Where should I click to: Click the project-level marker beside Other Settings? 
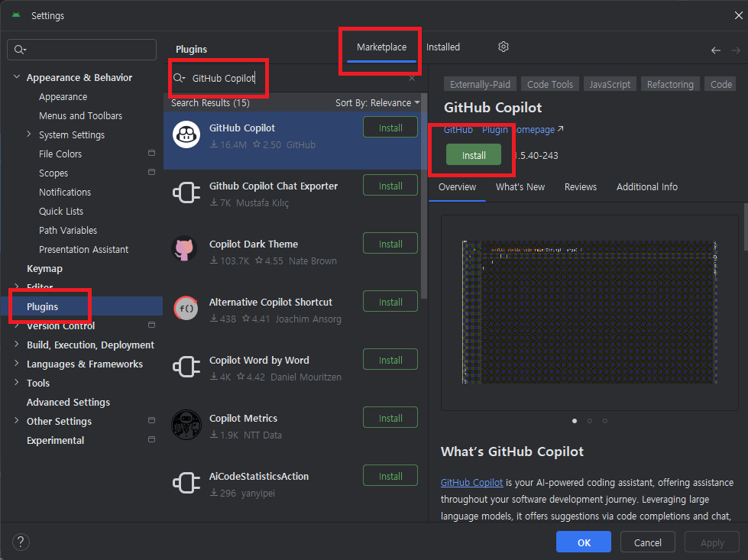pyautogui.click(x=152, y=420)
